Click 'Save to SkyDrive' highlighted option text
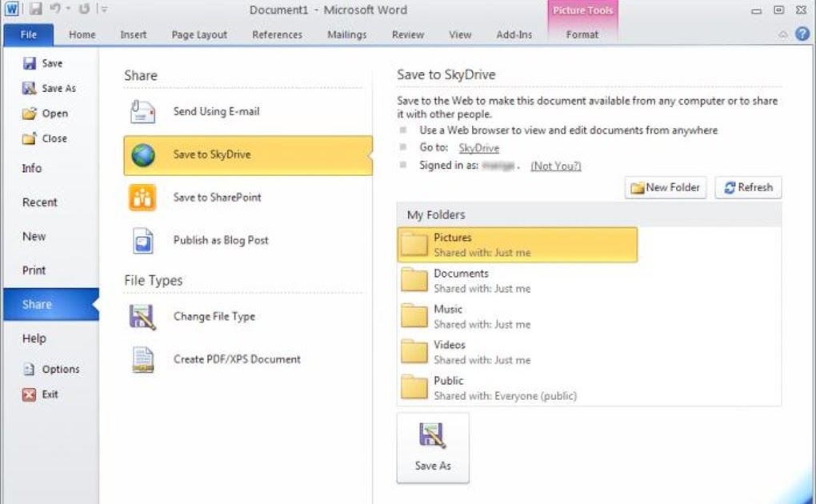The image size is (816, 504). 212,154
